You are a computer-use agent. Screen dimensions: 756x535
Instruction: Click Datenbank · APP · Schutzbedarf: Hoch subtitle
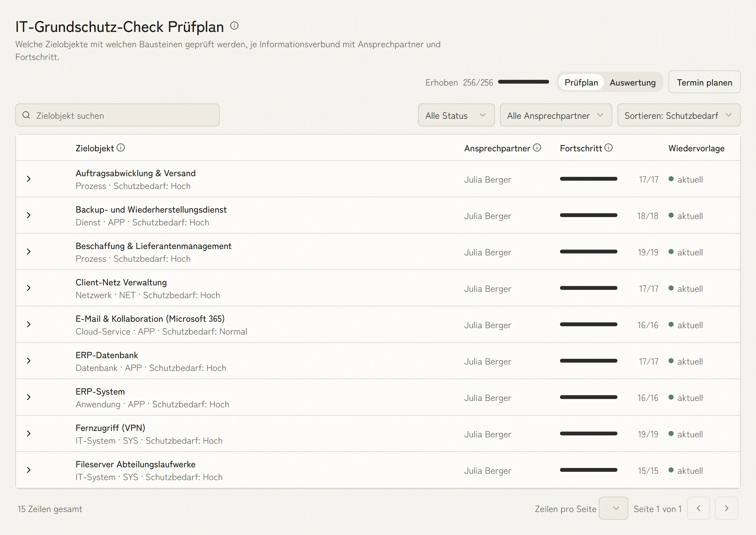click(x=151, y=368)
